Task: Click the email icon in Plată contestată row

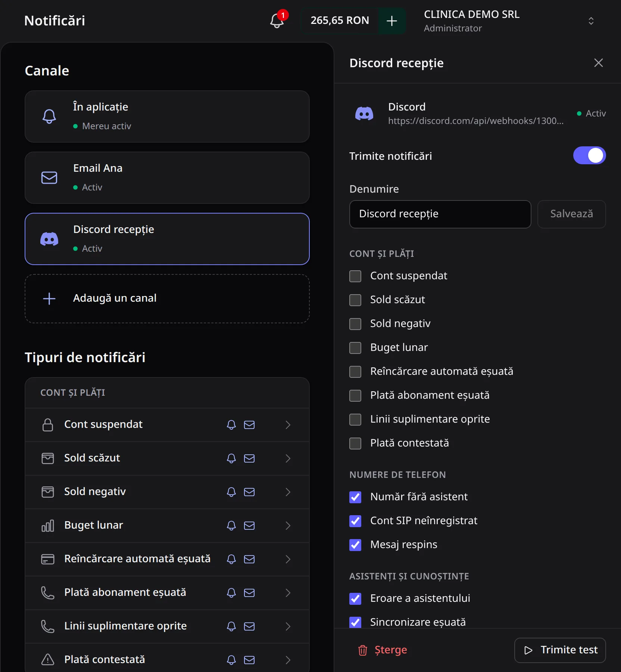Action: click(x=249, y=660)
